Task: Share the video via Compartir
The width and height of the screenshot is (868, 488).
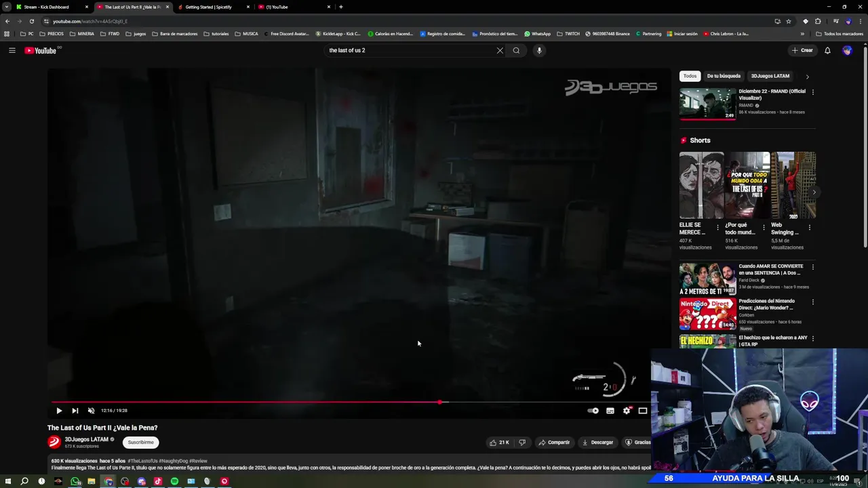Action: [x=554, y=443]
